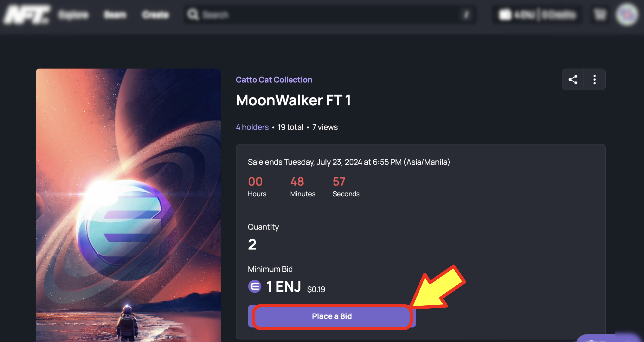
Task: View the 4 holders list
Action: click(x=252, y=127)
